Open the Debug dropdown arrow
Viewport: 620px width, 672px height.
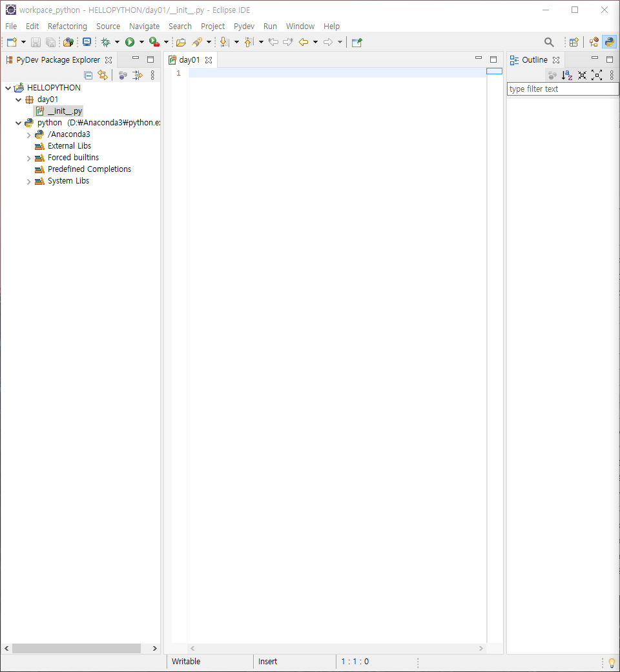tap(117, 42)
